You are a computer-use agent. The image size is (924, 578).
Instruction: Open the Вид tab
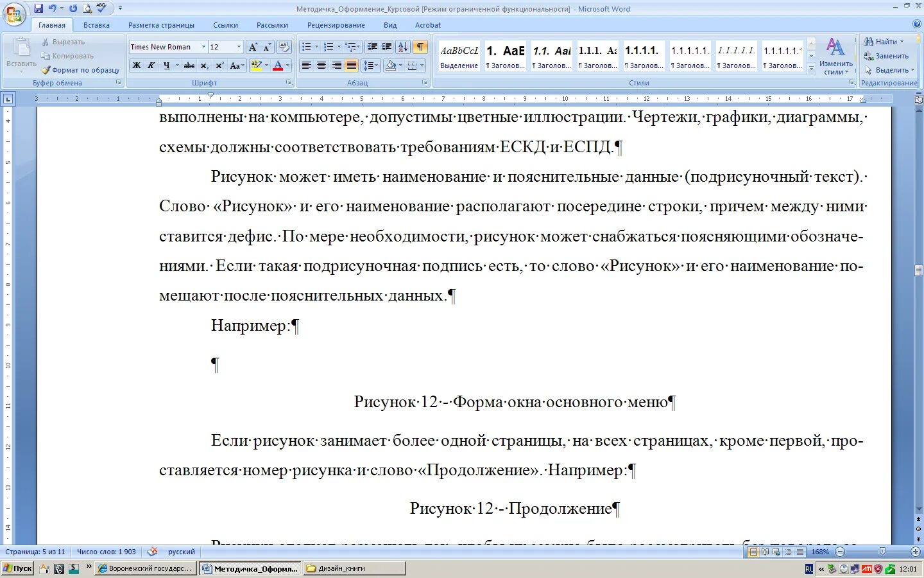coord(390,25)
